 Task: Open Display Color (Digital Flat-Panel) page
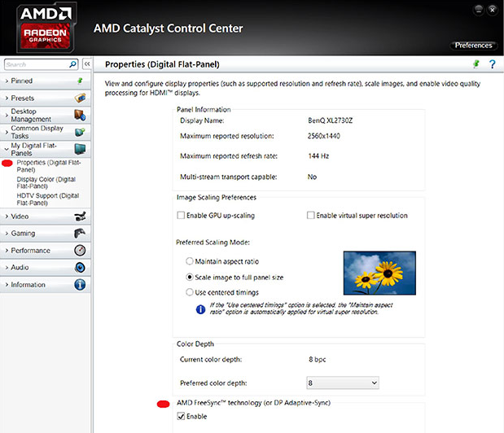coord(46,182)
